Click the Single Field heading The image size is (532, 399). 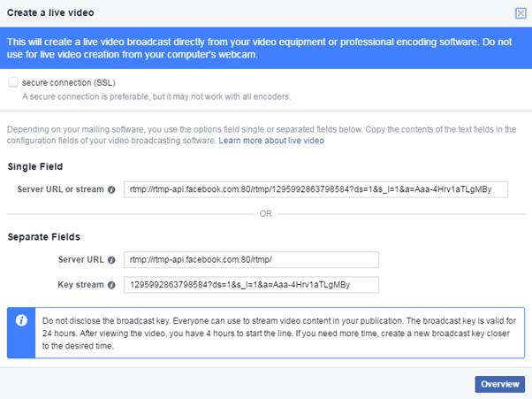tap(35, 166)
